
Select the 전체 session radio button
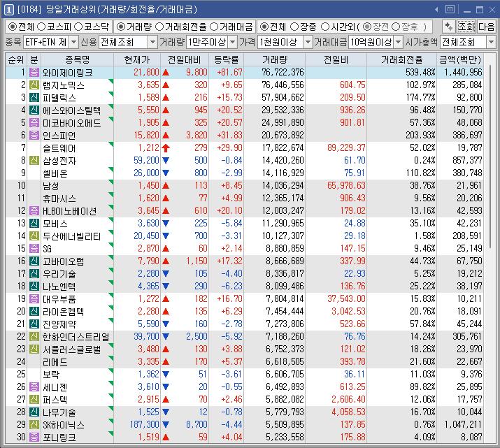tap(264, 27)
